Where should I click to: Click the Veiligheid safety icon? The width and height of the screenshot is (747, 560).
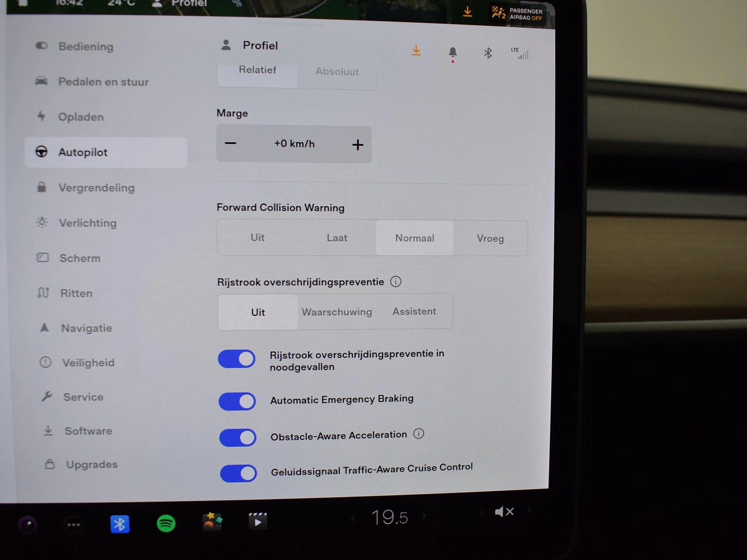pos(44,363)
